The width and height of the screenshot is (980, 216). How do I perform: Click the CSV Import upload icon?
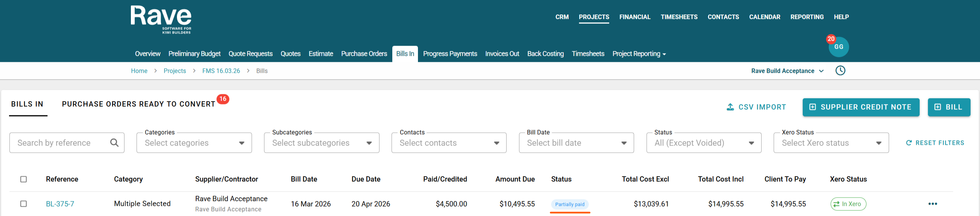point(730,107)
